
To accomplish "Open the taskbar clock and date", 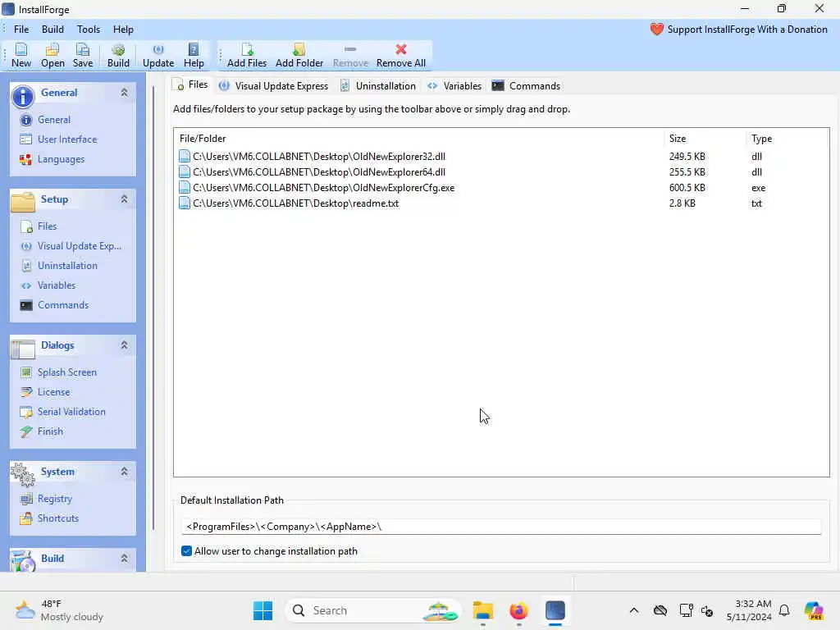I will tap(749, 610).
